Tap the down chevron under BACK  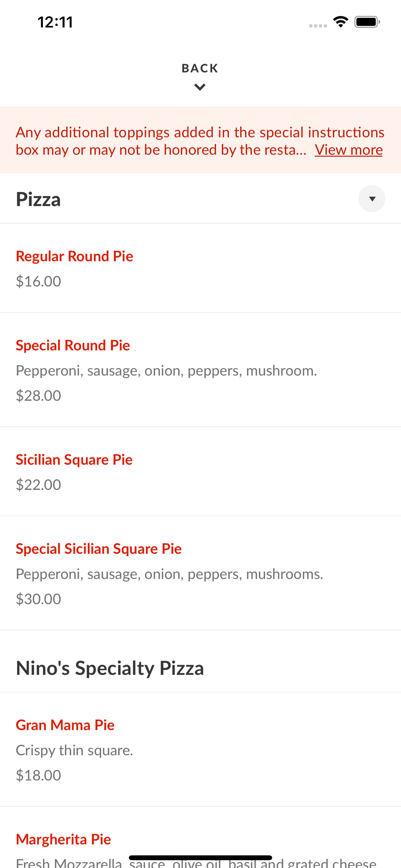(x=200, y=87)
